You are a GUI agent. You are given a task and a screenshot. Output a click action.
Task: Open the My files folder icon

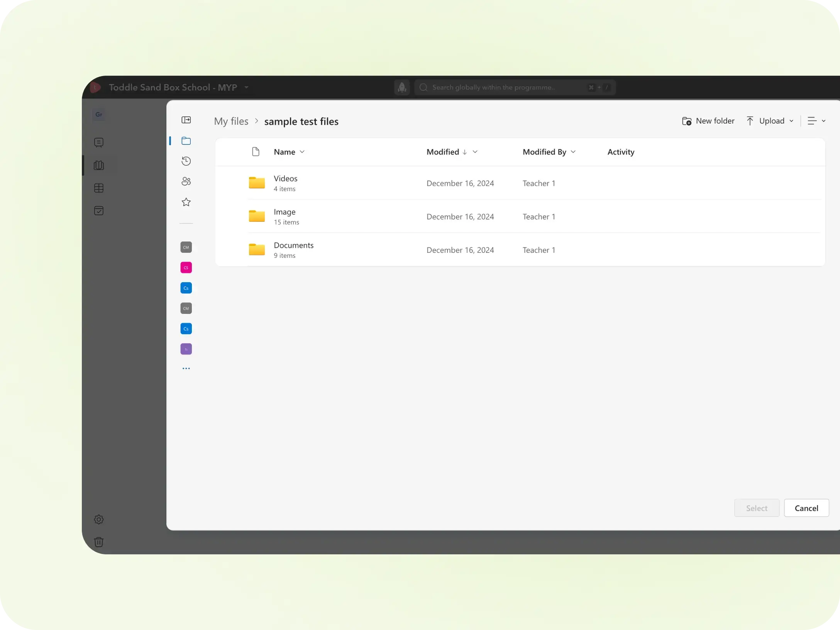pyautogui.click(x=186, y=141)
